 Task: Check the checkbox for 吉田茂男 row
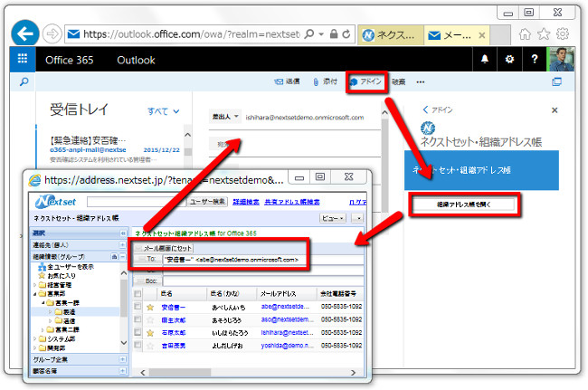[x=138, y=345]
